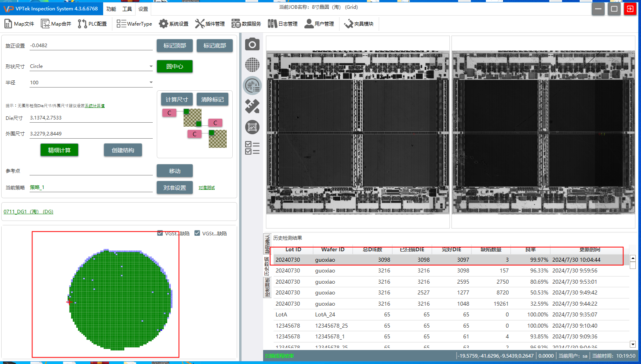The image size is (641, 364).
Task: Open the checklist icon in sidebar
Action: pyautogui.click(x=252, y=148)
